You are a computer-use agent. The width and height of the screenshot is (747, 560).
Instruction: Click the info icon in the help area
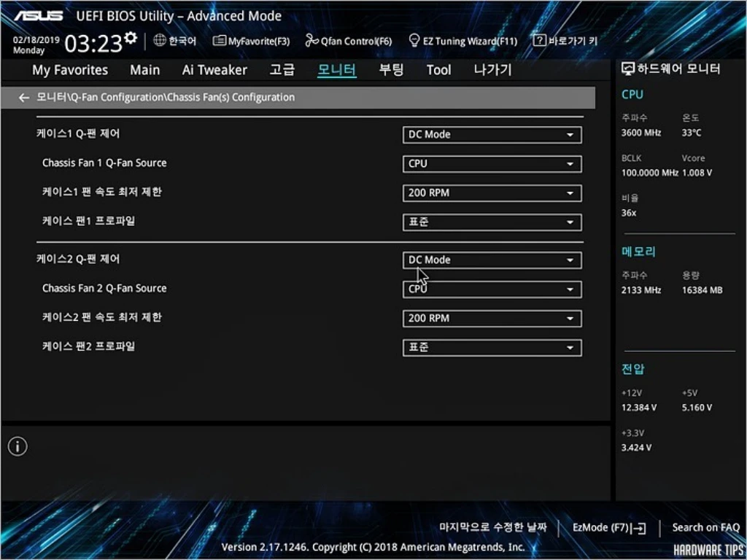(18, 446)
